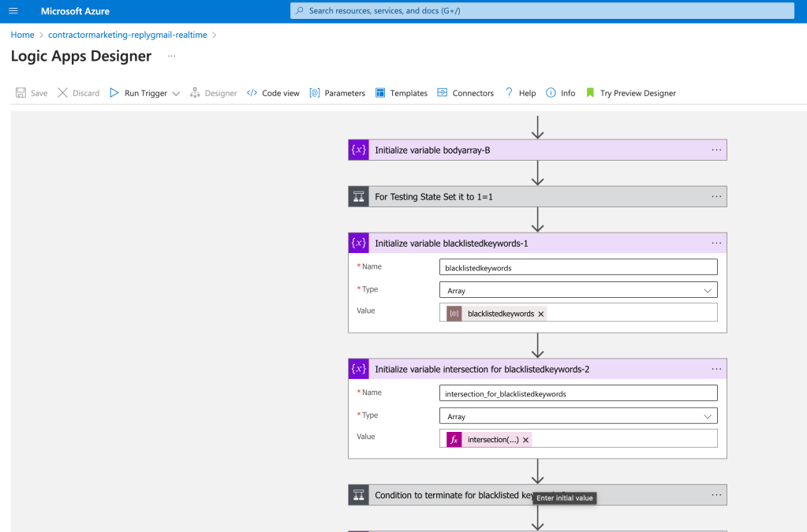
Task: Collapse the Initialize variable intersection for blacklistedkeywords-2 step
Action: pos(537,369)
